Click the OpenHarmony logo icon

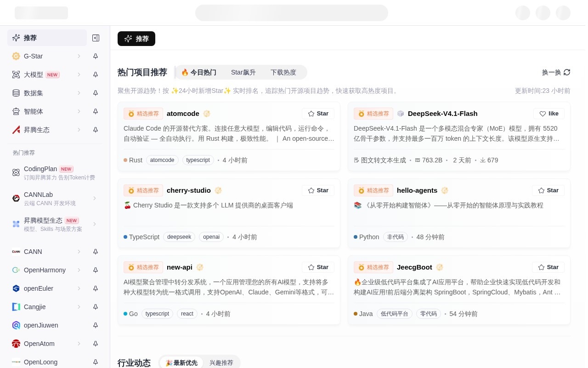16,270
